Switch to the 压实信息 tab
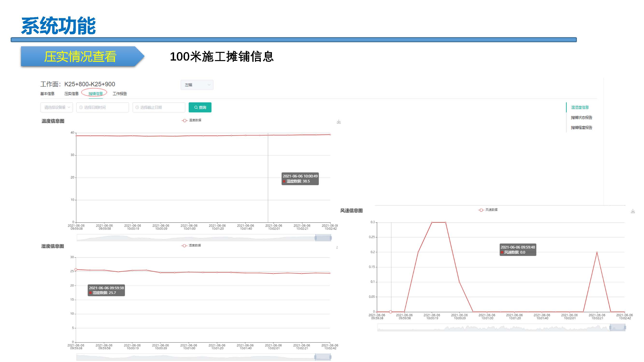Viewport: 644px width, 362px height. pyautogui.click(x=71, y=94)
